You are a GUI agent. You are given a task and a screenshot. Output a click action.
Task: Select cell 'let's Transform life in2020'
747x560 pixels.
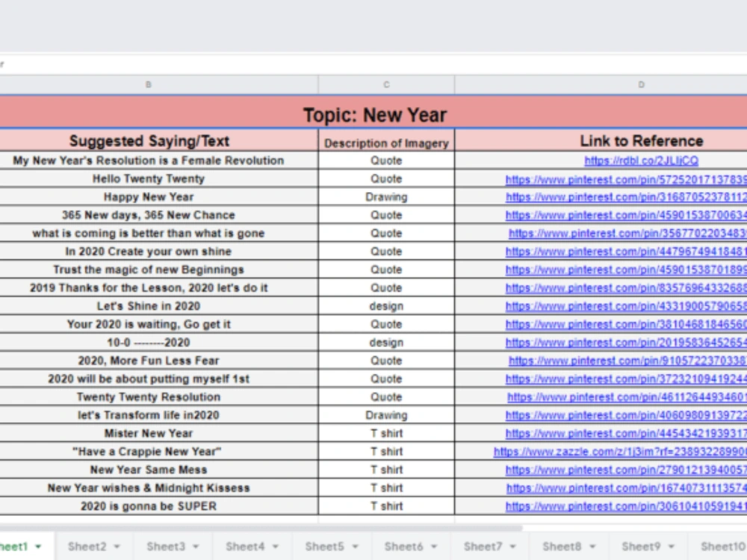tap(158, 415)
